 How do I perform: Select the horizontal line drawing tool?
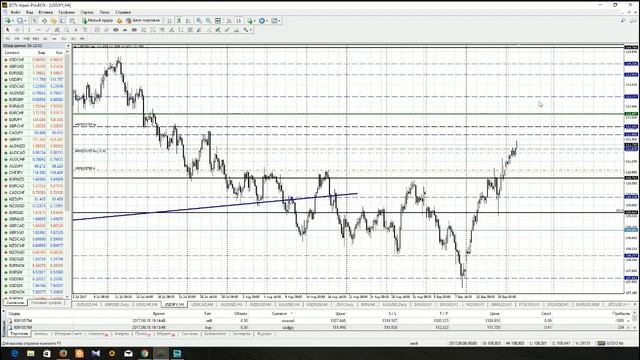38,30
